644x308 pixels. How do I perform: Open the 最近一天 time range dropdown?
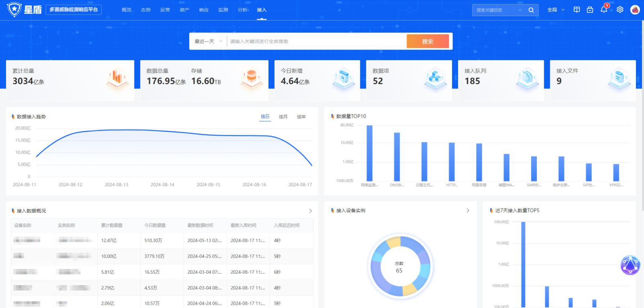pos(208,41)
